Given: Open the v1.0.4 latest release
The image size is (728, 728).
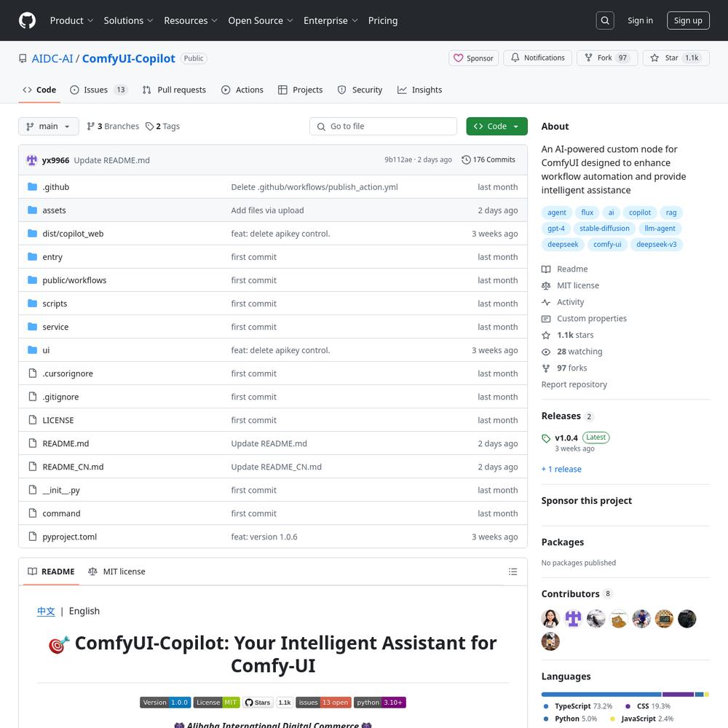Looking at the screenshot, I should (566, 438).
